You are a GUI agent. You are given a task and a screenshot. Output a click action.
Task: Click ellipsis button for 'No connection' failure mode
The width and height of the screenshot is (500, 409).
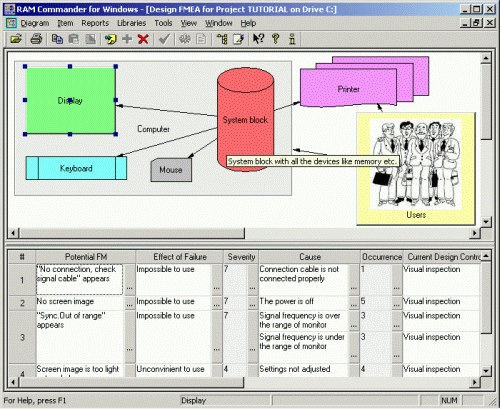130,280
